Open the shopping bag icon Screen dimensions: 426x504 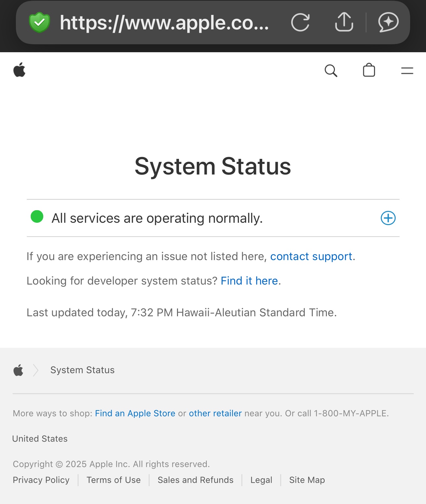369,70
